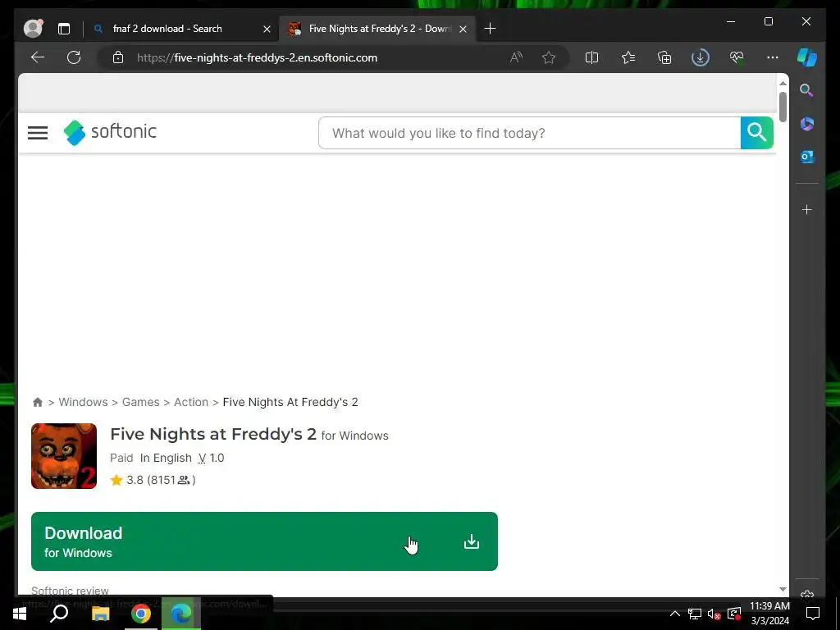Open network status tray icon

pos(694,614)
